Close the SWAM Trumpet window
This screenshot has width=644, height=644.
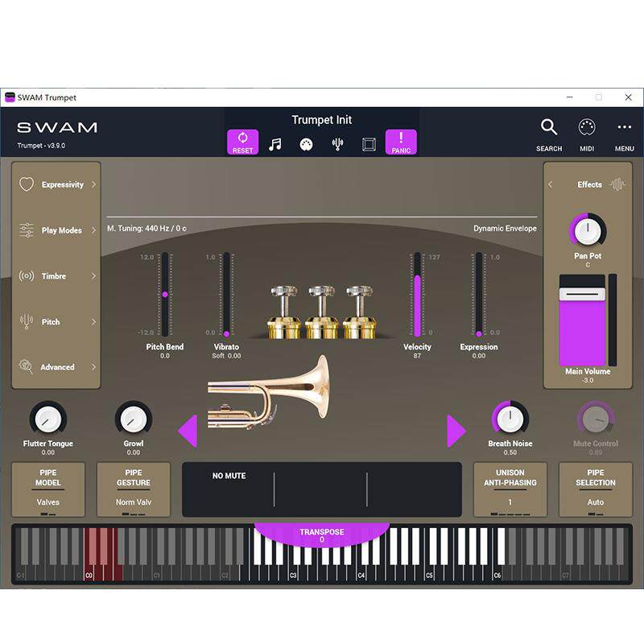coord(628,97)
